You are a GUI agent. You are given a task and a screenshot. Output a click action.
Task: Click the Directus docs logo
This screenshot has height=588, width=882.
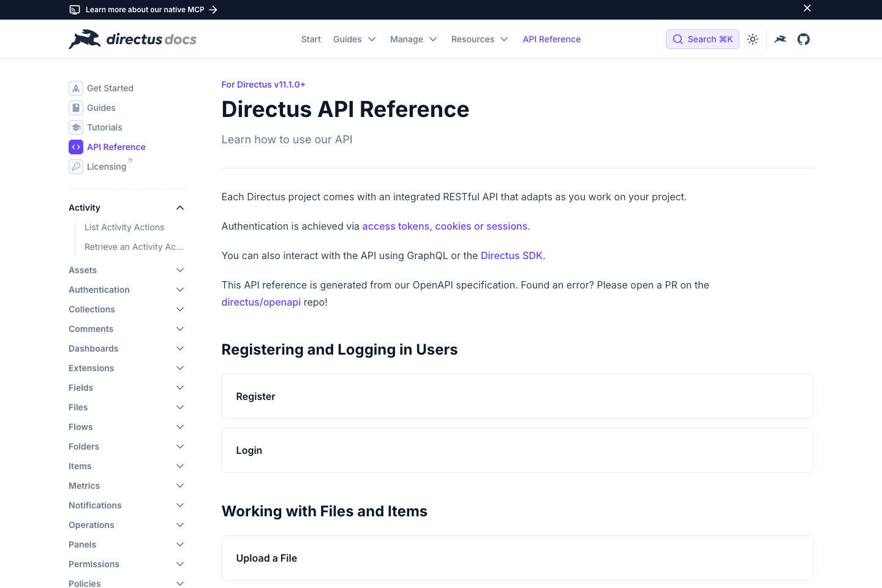(132, 39)
